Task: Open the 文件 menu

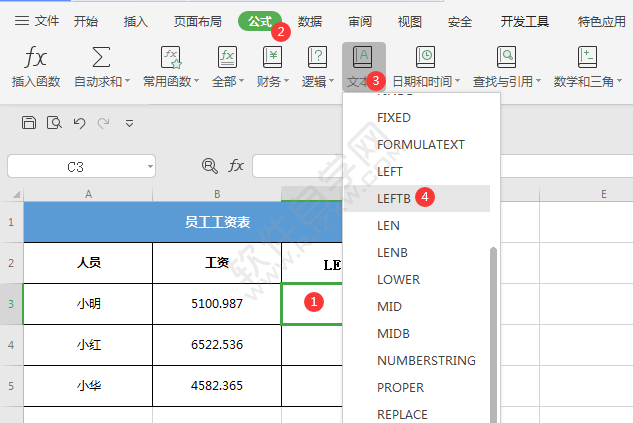Action: (x=37, y=21)
